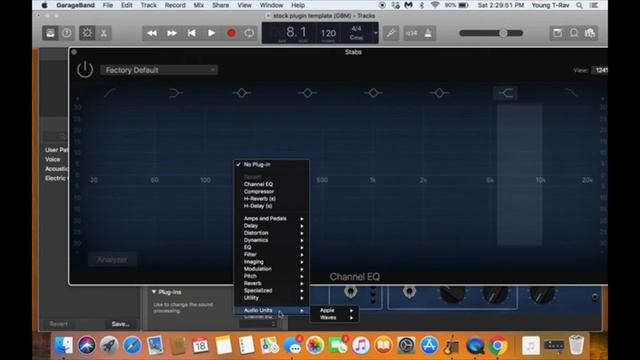Choose Compressor from recent plug-ins
640x360 pixels.
pyautogui.click(x=271, y=191)
